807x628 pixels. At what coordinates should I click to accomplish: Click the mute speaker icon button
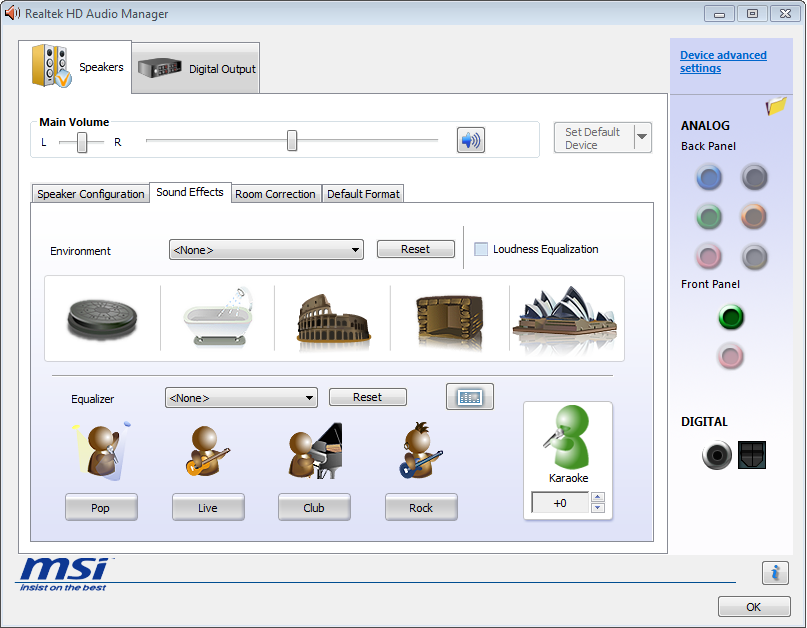pyautogui.click(x=471, y=140)
